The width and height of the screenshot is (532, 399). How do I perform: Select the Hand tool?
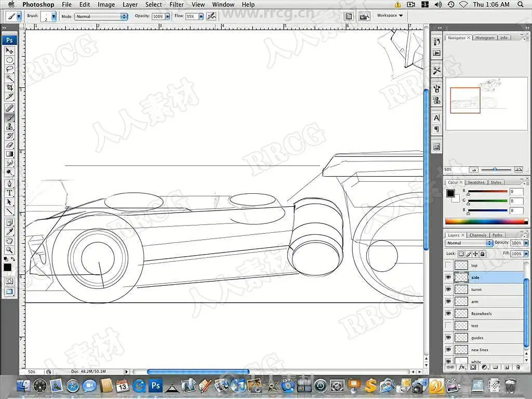pos(9,241)
